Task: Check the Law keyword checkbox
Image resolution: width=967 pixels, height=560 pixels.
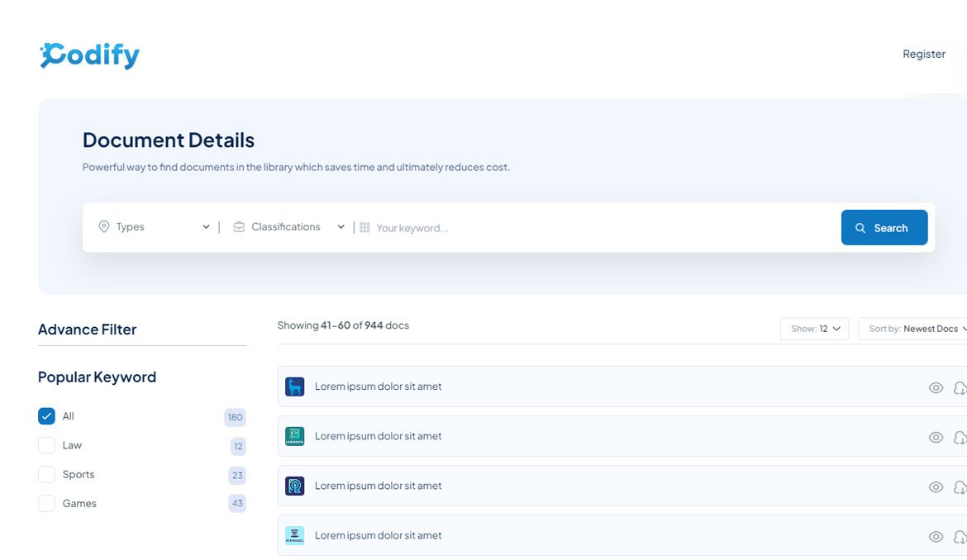Action: click(x=46, y=445)
